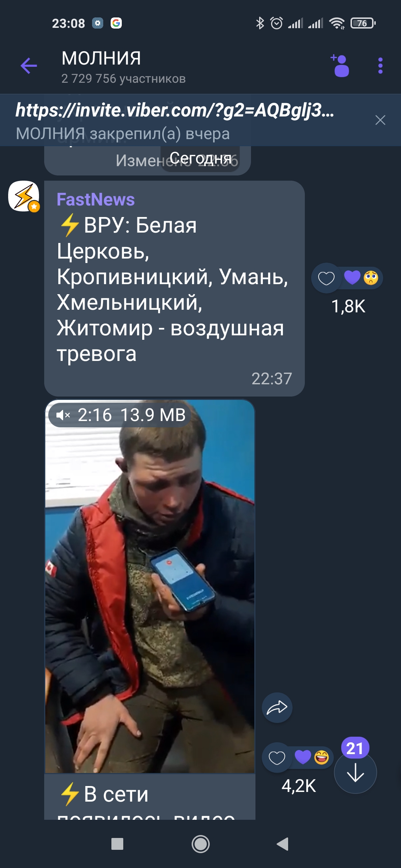Play the 2:16 soldier video

tap(150, 586)
